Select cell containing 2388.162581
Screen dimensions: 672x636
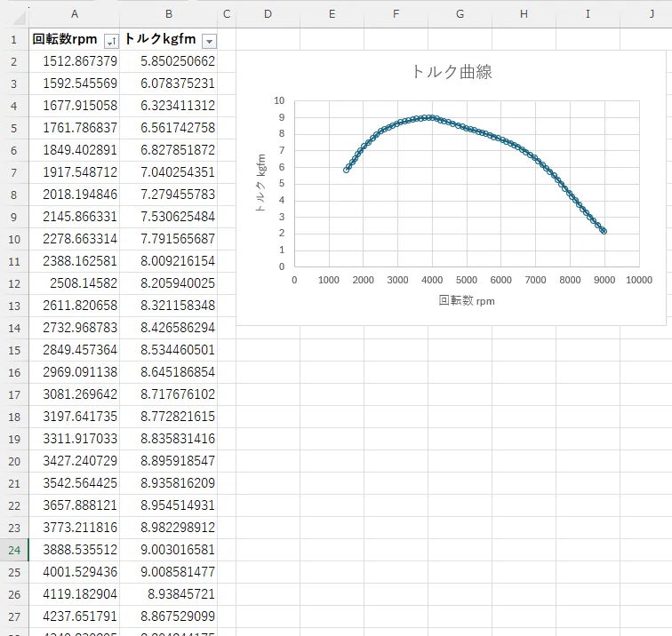(75, 261)
